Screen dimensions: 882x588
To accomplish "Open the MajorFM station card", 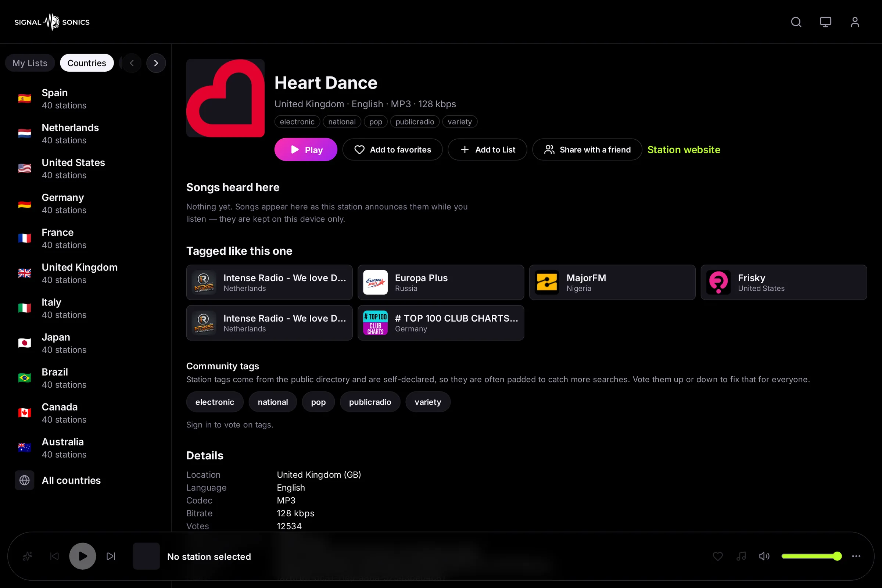I will (612, 282).
